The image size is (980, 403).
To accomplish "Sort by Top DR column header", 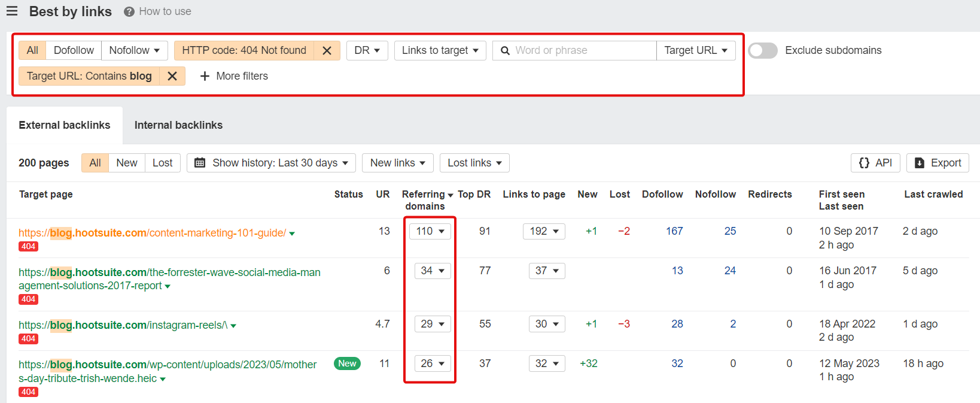I will tap(474, 194).
